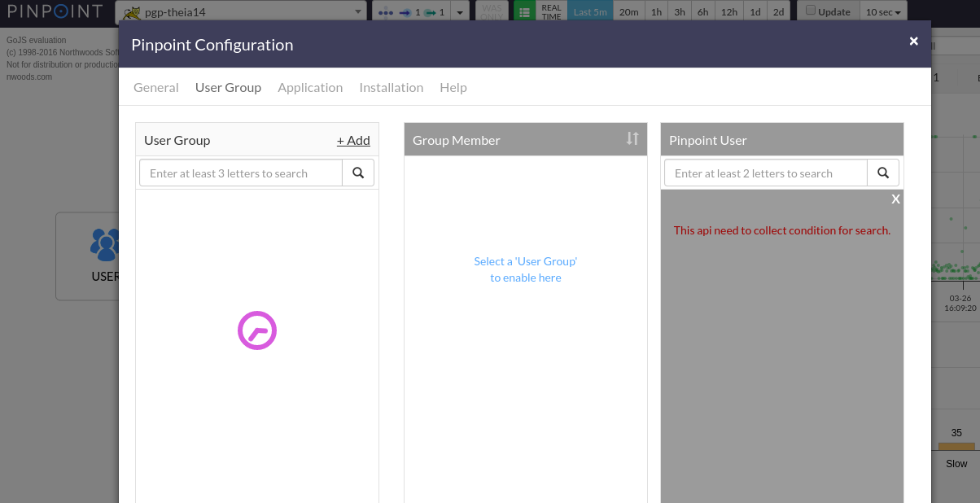The width and height of the screenshot is (980, 503).
Task: Focus the User Group search field
Action: tap(241, 173)
